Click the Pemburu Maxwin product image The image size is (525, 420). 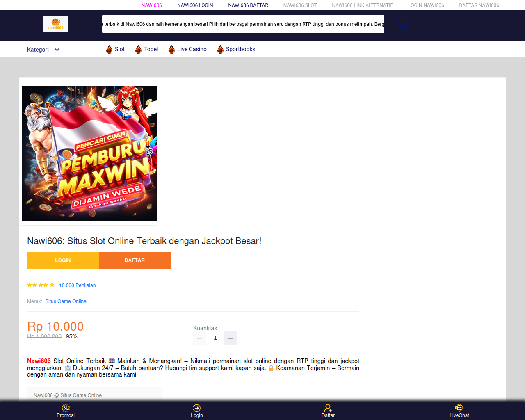click(90, 153)
